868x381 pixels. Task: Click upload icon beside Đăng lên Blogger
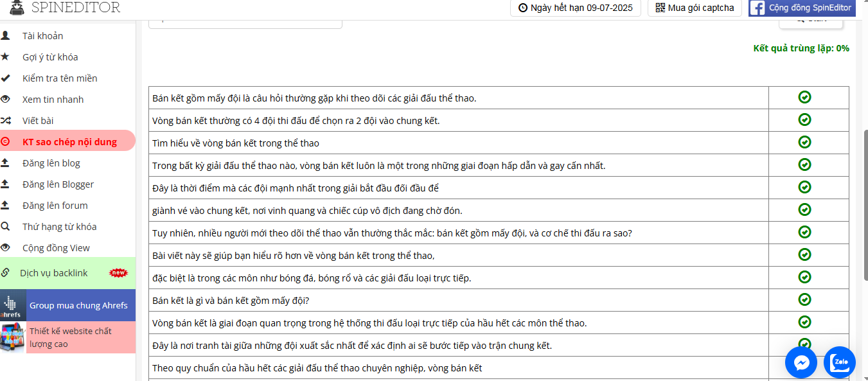click(5, 184)
